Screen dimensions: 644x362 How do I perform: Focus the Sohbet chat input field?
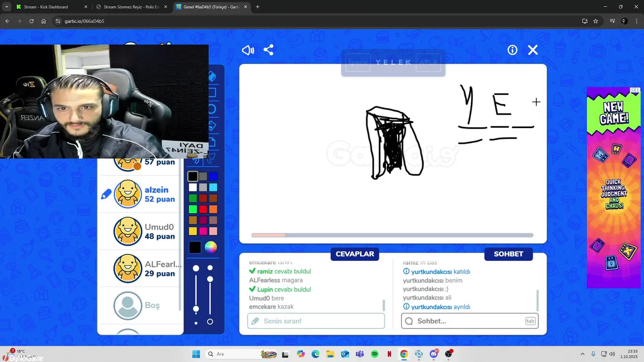tap(469, 321)
